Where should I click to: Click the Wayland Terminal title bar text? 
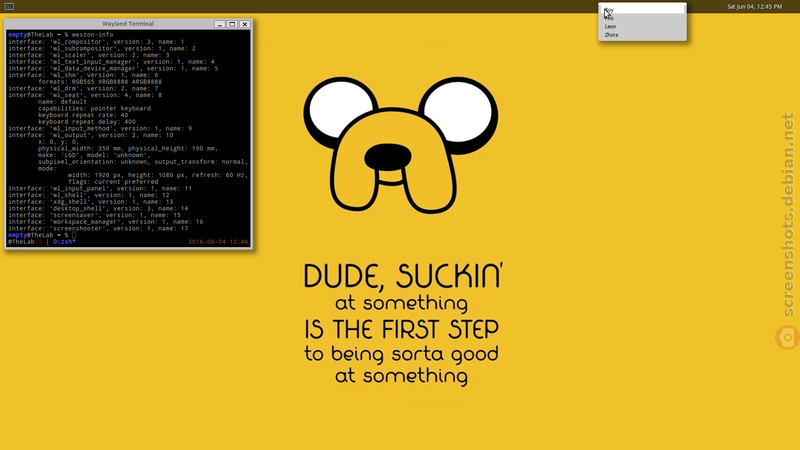click(128, 24)
